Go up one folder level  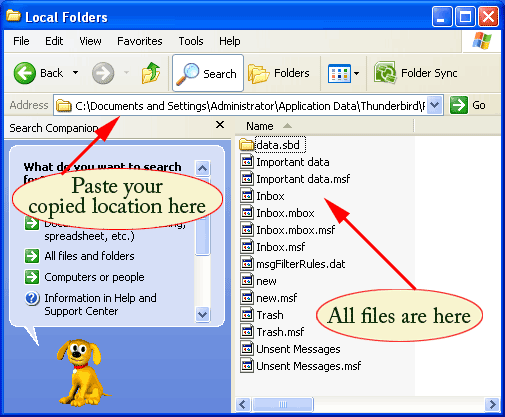151,73
